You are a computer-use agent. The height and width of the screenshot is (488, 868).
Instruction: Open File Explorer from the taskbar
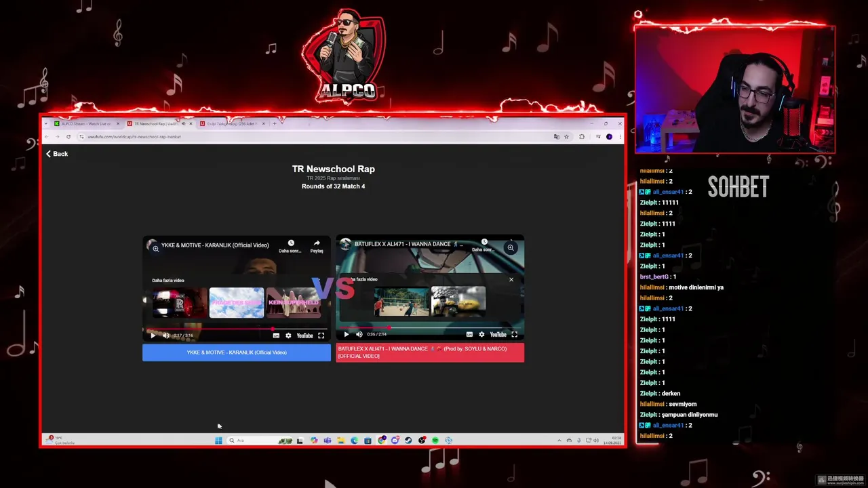(x=340, y=441)
